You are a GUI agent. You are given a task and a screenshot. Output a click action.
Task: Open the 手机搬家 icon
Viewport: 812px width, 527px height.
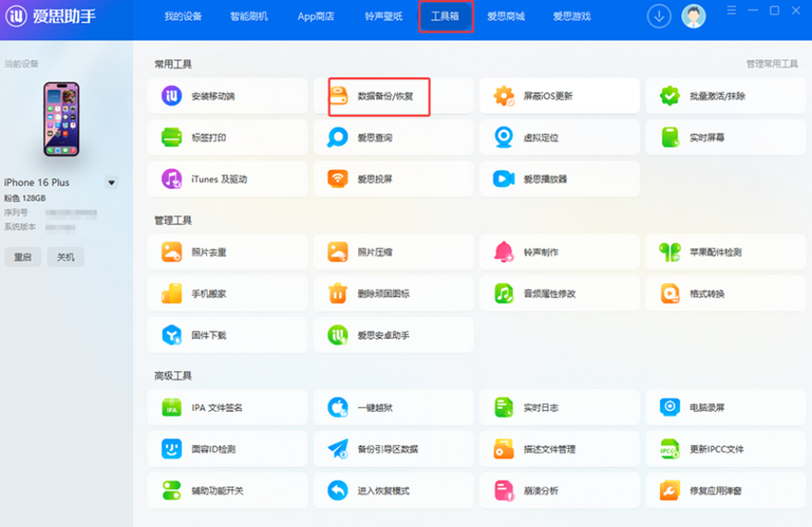pyautogui.click(x=172, y=294)
